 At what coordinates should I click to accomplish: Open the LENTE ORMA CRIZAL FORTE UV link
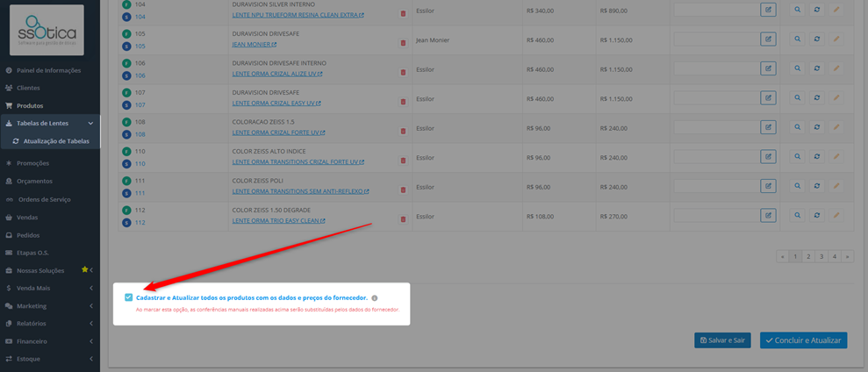click(x=278, y=132)
